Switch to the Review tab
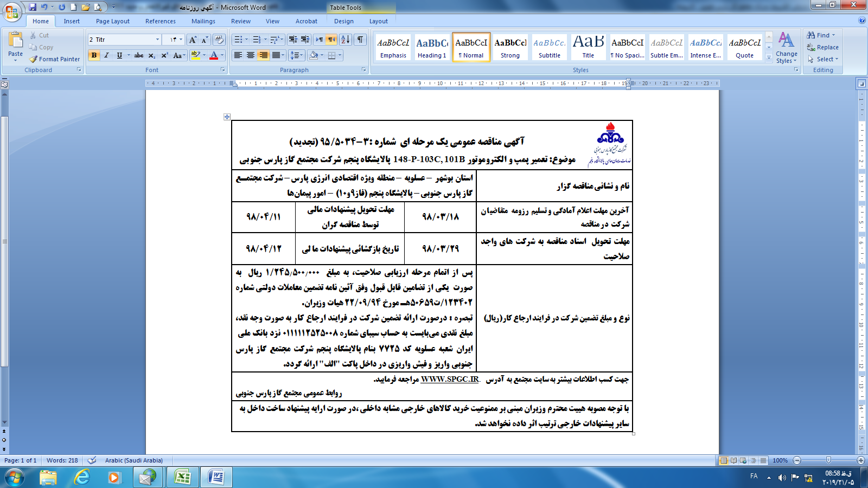The width and height of the screenshot is (868, 488). coord(241,21)
